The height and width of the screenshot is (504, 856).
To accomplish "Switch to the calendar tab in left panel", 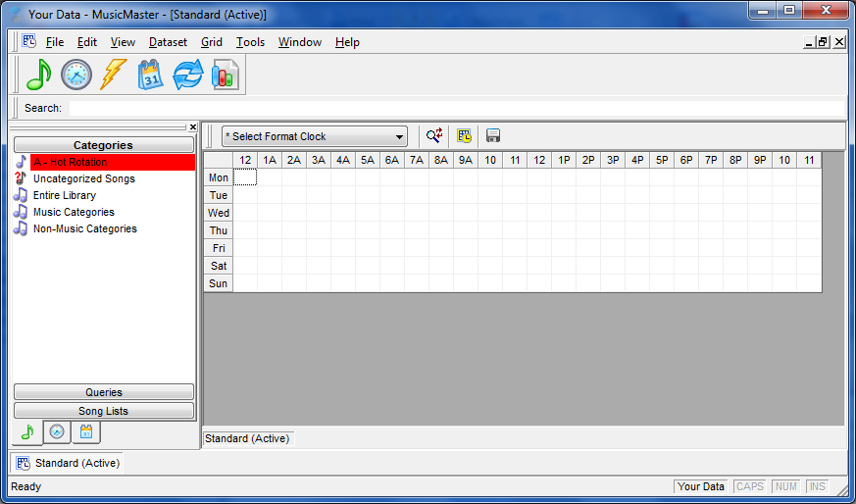I will pos(86,431).
